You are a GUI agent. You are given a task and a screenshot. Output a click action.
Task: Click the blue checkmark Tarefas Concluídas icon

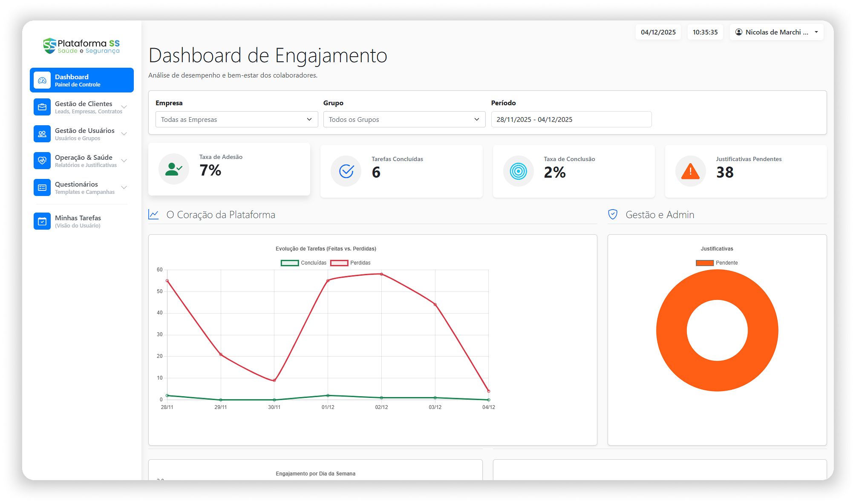pos(346,171)
